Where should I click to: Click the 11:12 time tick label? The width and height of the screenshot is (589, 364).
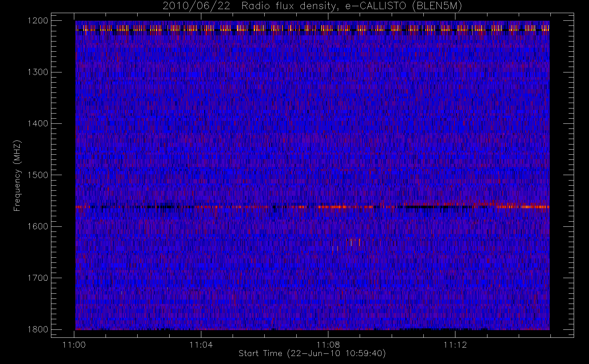[x=455, y=345]
